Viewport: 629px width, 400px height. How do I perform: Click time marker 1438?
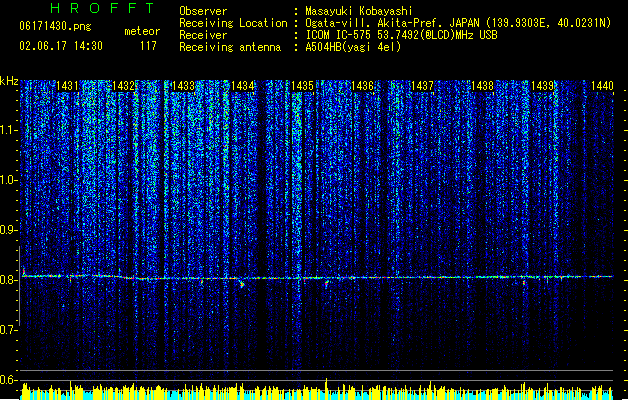(482, 86)
